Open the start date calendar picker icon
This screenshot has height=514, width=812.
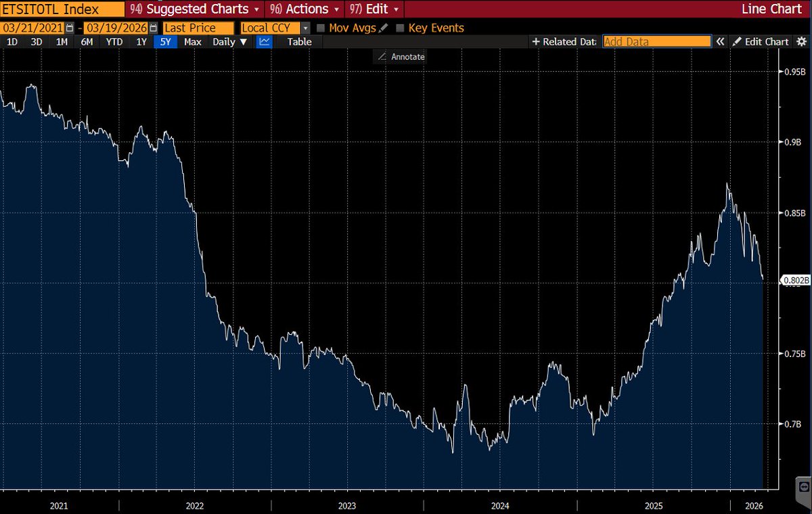[x=70, y=28]
